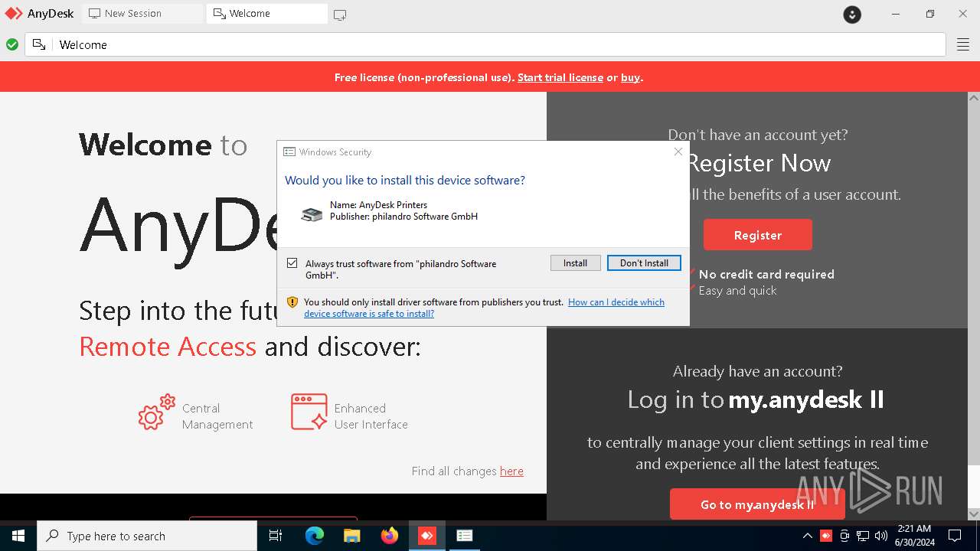Click Go to my.anydesk II button
The width and height of the screenshot is (980, 551).
click(x=757, y=504)
